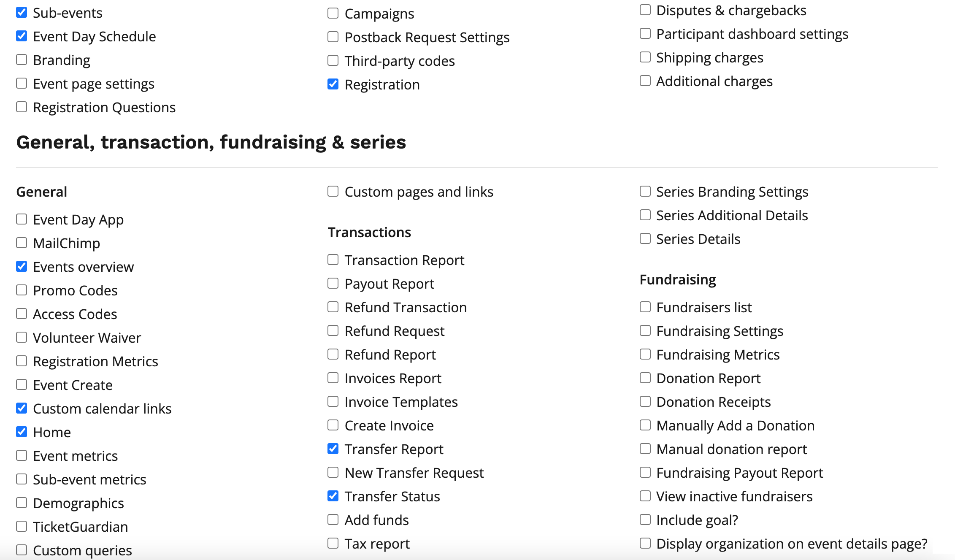The width and height of the screenshot is (955, 560).
Task: Enable the Refund Request permission
Action: pyautogui.click(x=333, y=331)
